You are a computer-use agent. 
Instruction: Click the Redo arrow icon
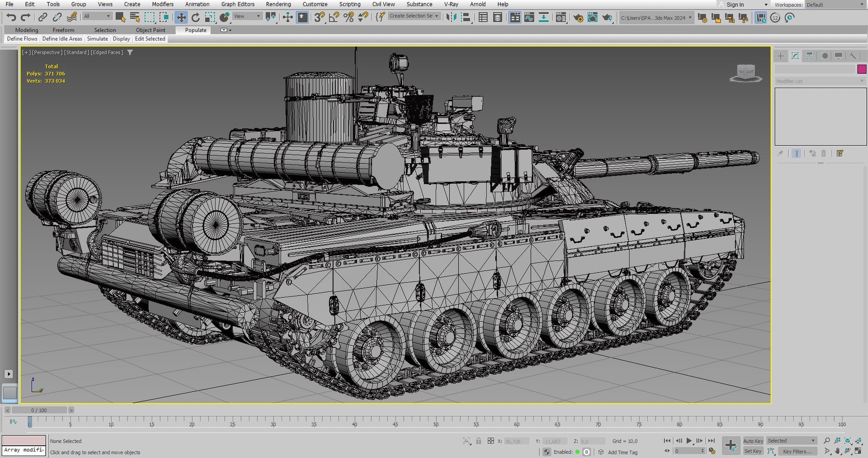click(26, 17)
